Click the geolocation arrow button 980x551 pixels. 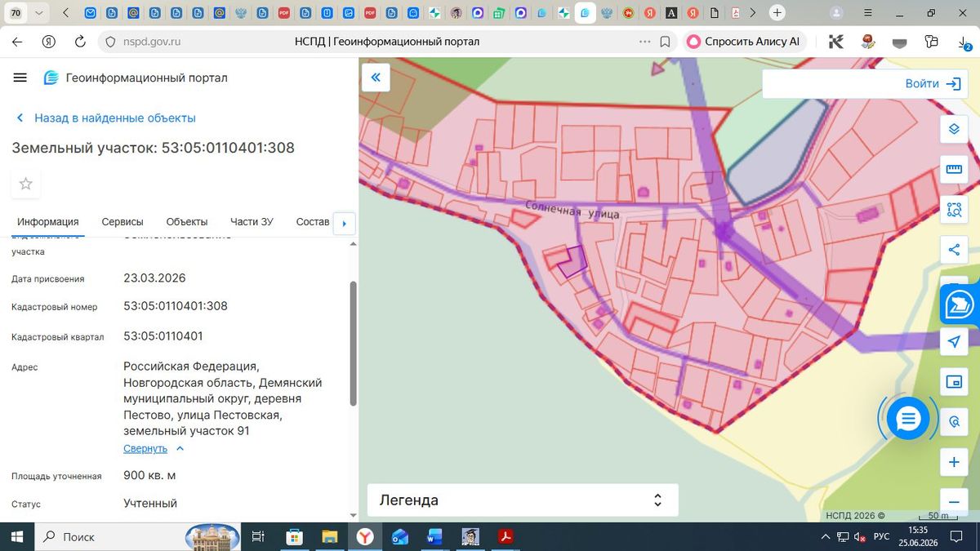tap(954, 341)
